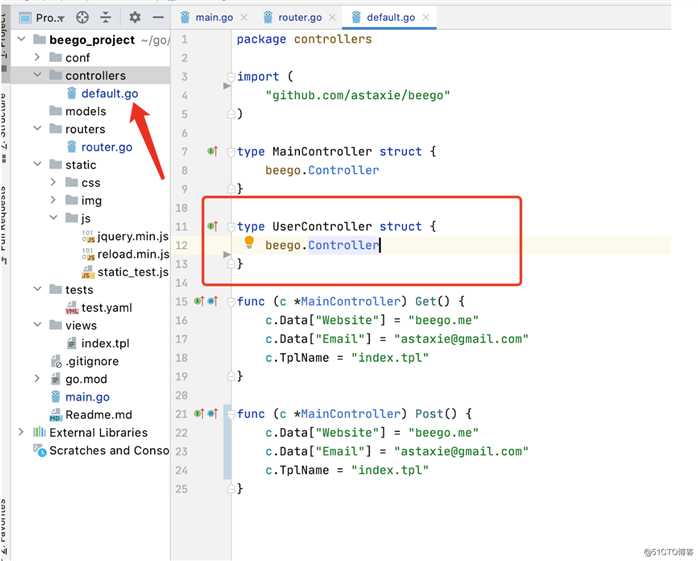Hide the project panel with minus icon

(158, 17)
